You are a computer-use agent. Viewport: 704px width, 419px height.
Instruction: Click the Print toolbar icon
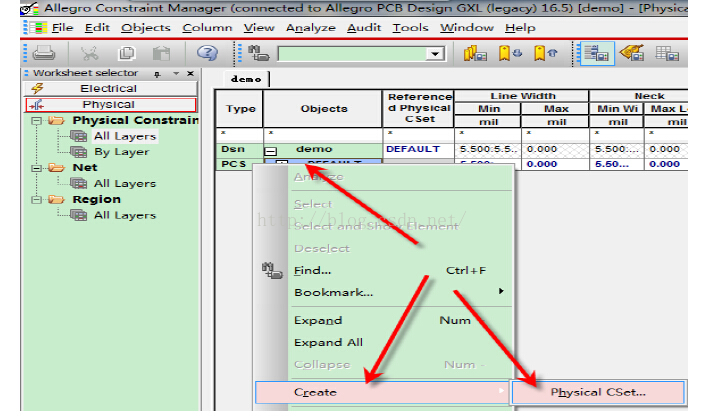(x=44, y=53)
